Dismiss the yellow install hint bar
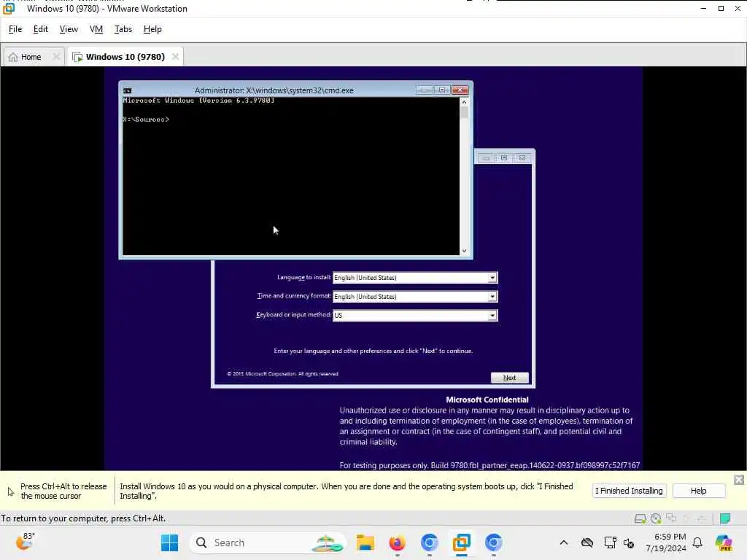This screenshot has height=560, width=747. tap(739, 480)
